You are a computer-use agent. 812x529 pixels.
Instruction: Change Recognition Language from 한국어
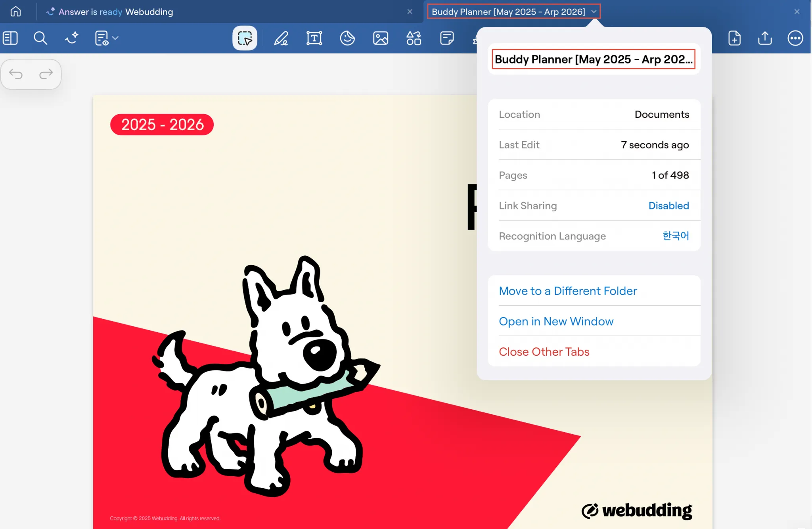click(676, 236)
